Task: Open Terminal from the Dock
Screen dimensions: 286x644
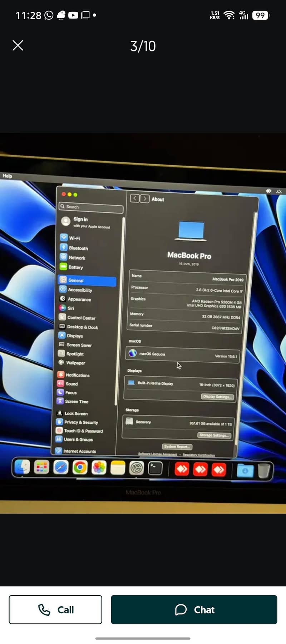Action: coord(156,468)
